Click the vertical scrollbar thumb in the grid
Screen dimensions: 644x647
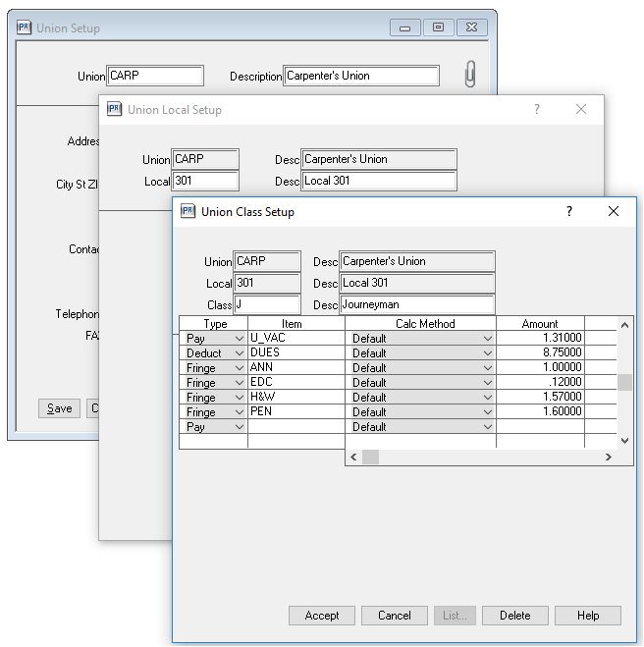[624, 382]
